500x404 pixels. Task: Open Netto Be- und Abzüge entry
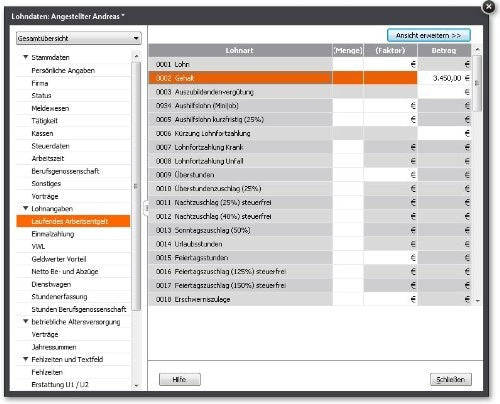pyautogui.click(x=73, y=272)
